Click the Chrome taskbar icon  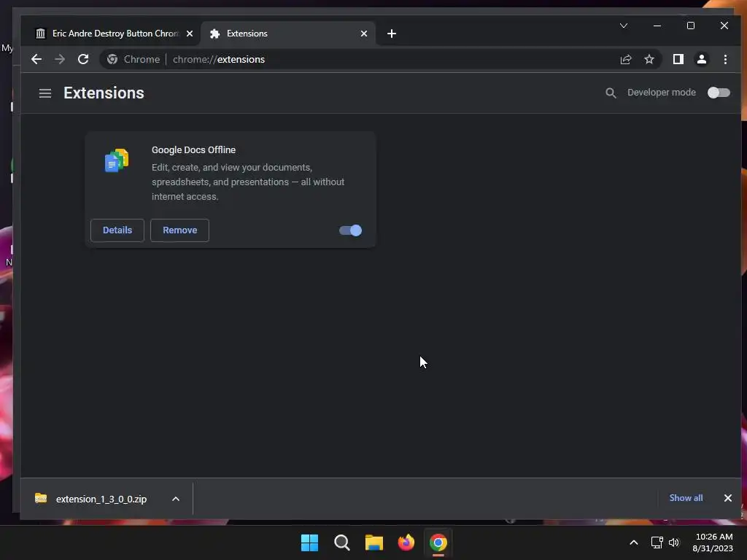click(438, 542)
